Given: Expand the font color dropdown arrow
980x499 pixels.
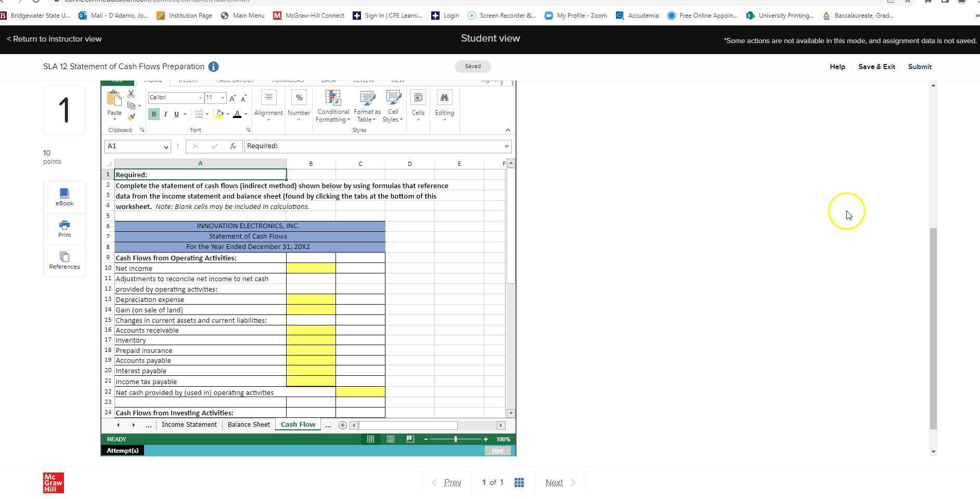Looking at the screenshot, I should pyautogui.click(x=246, y=114).
